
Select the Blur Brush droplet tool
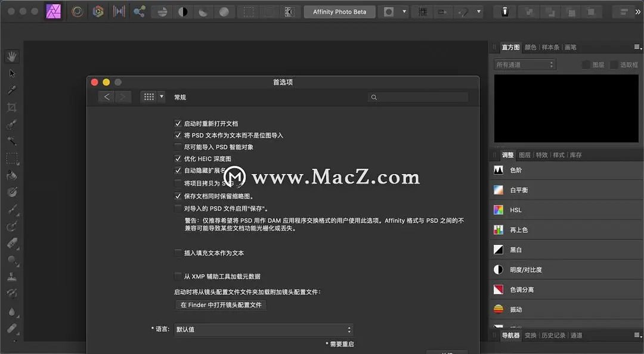[12, 312]
